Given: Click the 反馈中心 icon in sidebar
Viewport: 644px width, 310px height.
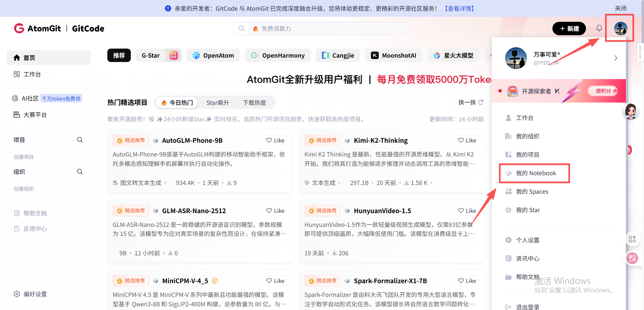Looking at the screenshot, I should point(17,229).
